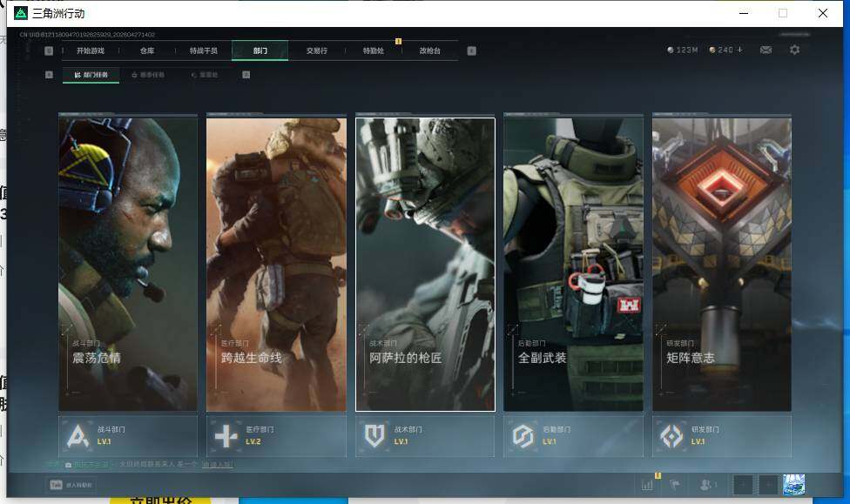Open the 阿萨拉的枪匠 mission card

(425, 265)
